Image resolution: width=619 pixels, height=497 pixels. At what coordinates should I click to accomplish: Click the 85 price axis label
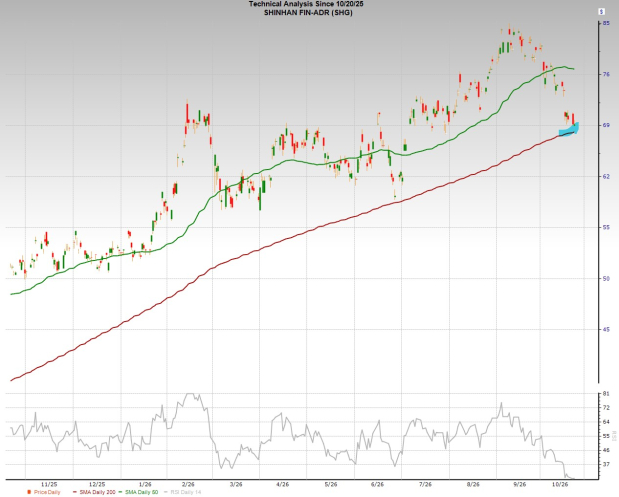point(606,23)
